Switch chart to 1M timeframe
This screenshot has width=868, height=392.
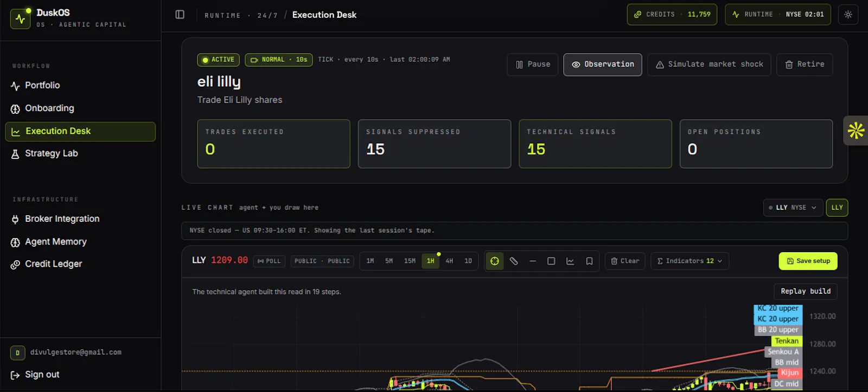[370, 261]
